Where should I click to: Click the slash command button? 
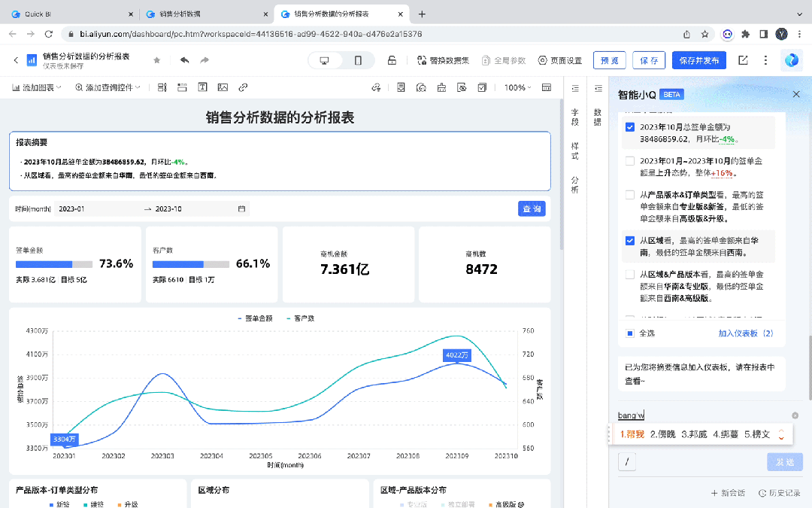click(626, 462)
